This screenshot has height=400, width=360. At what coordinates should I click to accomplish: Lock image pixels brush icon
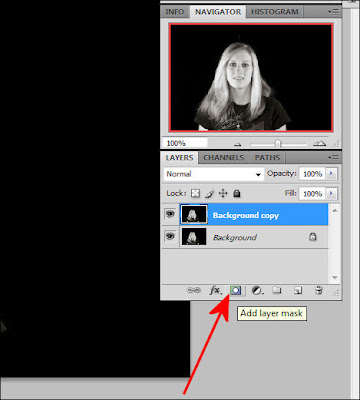tap(209, 193)
